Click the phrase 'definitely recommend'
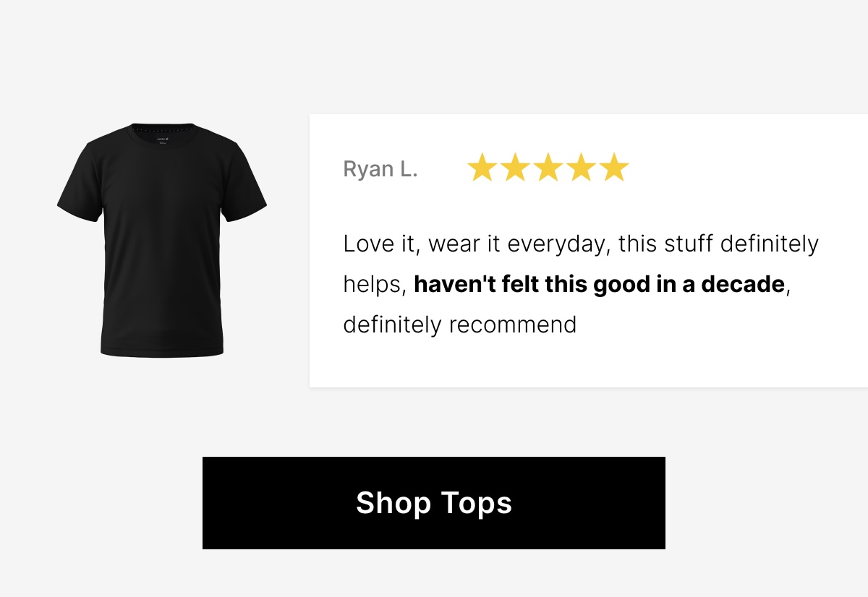 pos(459,325)
